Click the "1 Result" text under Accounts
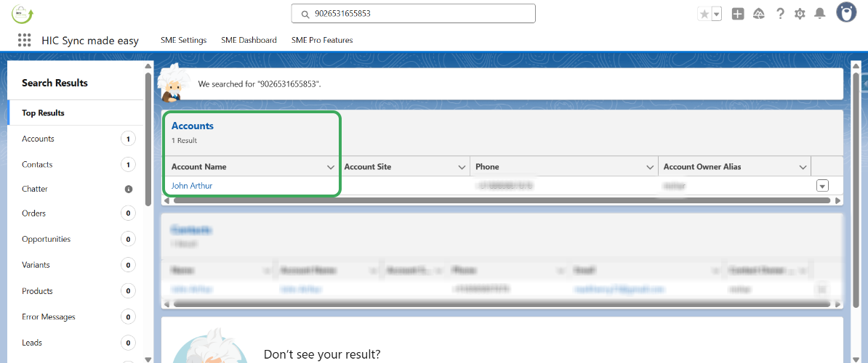The image size is (868, 363). [x=185, y=140]
